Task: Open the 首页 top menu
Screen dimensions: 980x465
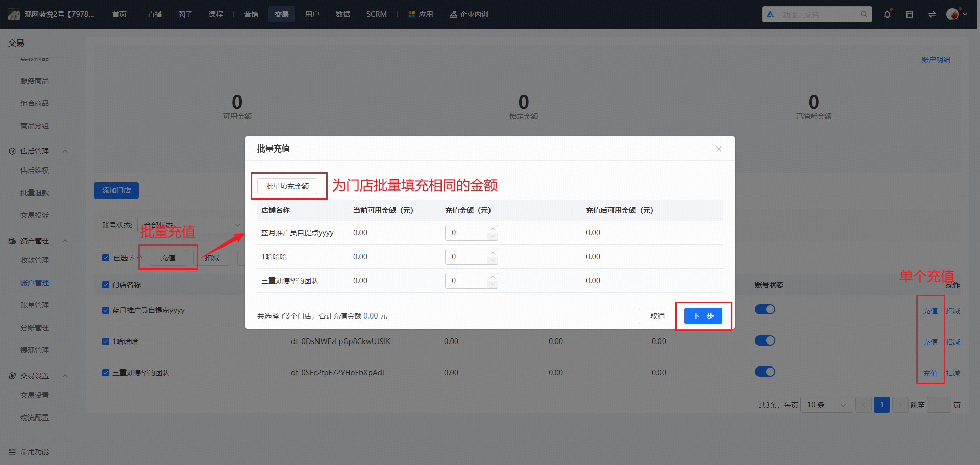Action: coord(119,14)
